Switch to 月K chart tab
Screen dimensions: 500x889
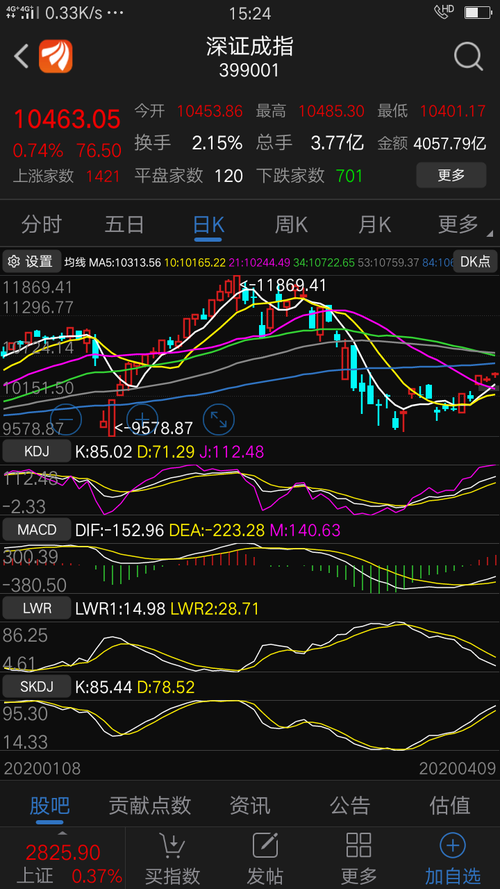pyautogui.click(x=375, y=225)
